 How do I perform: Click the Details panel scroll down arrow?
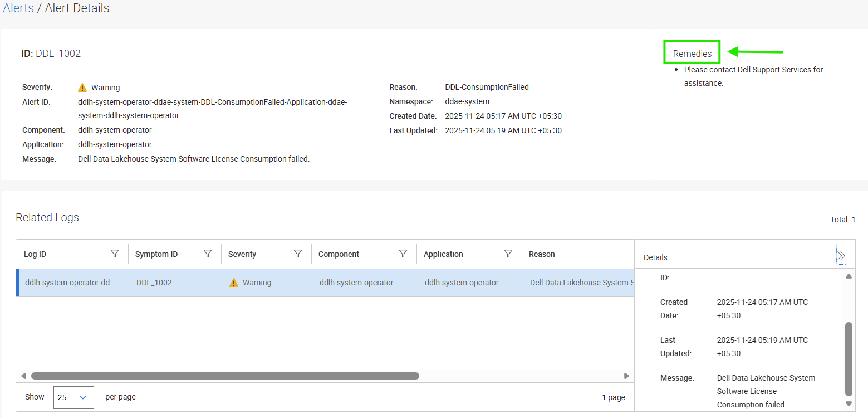[849, 404]
